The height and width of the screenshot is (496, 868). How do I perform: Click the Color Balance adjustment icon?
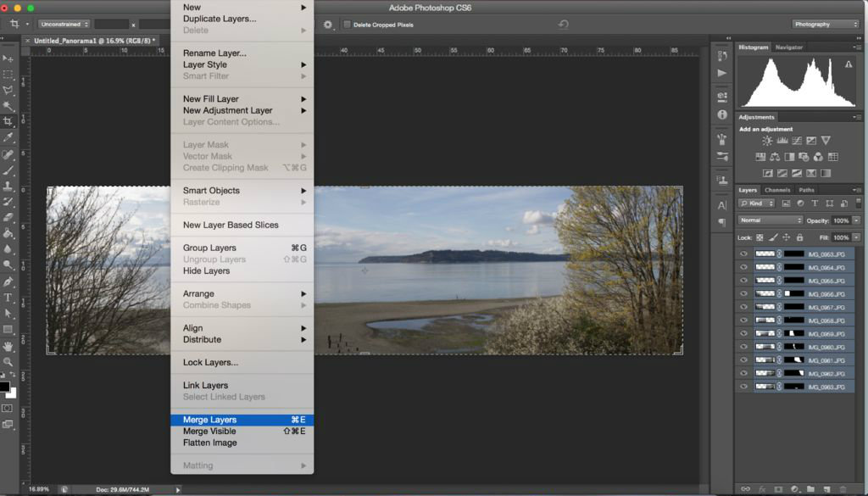coord(775,157)
